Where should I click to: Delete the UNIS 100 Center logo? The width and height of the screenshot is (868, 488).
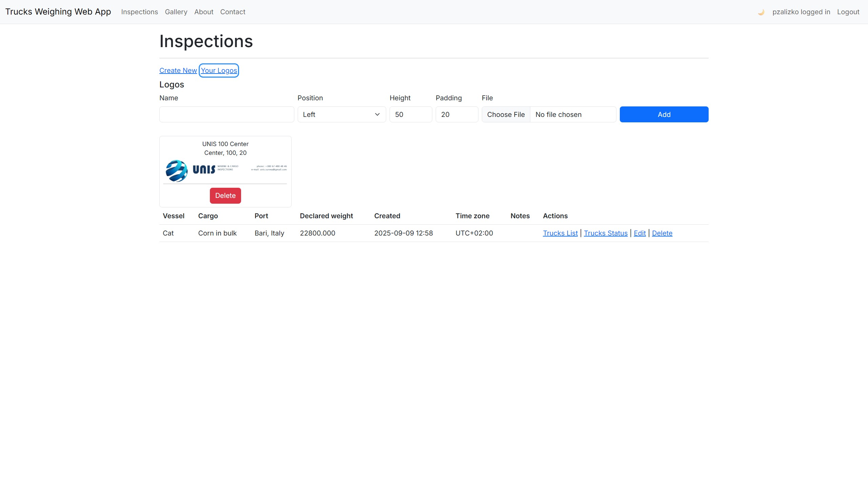tap(225, 196)
